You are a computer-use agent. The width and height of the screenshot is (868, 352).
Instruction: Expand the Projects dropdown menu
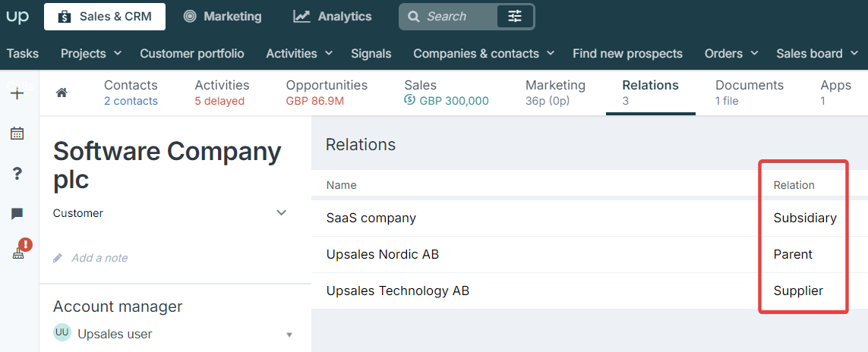[91, 54]
